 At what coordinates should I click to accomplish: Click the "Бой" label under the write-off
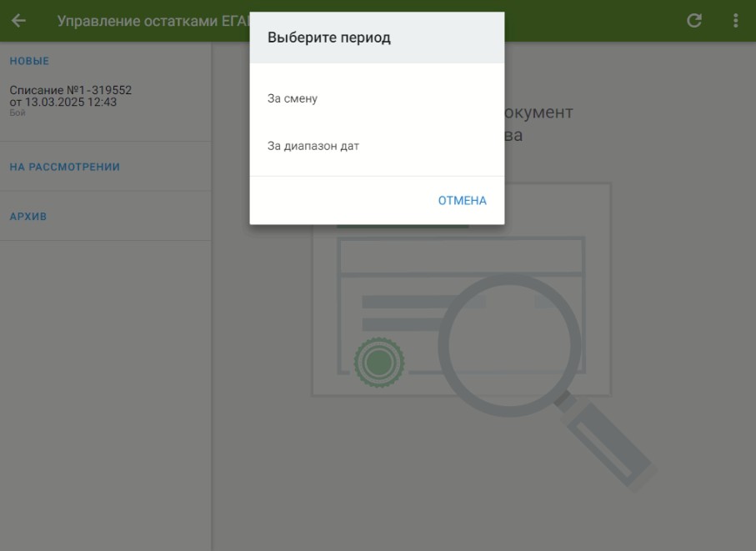pos(18,113)
